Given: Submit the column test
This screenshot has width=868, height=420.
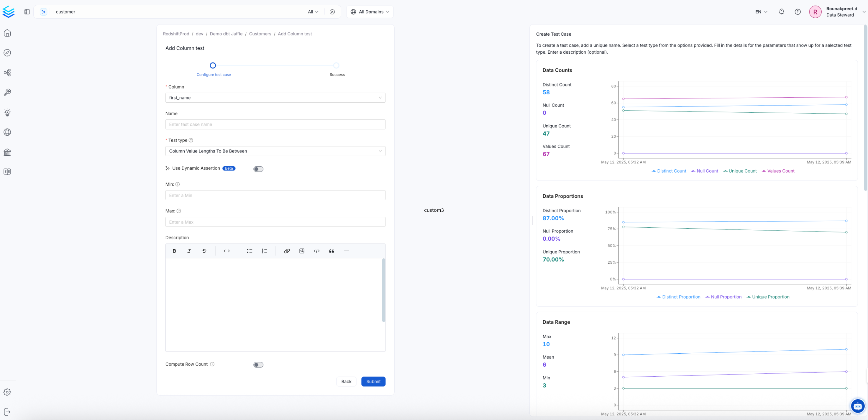Looking at the screenshot, I should 373,381.
